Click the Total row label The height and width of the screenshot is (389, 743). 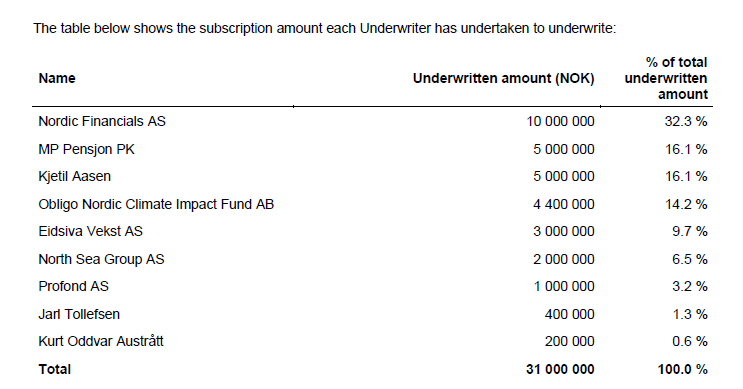[54, 369]
